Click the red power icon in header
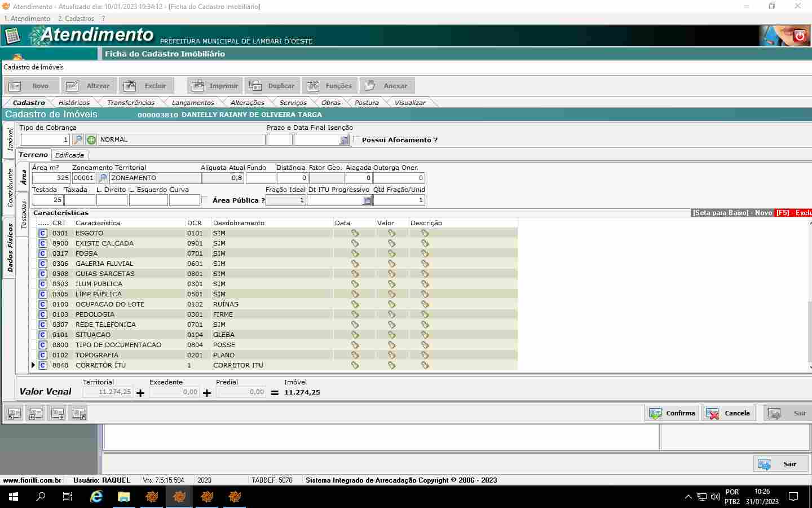The image size is (812, 508). click(x=800, y=37)
